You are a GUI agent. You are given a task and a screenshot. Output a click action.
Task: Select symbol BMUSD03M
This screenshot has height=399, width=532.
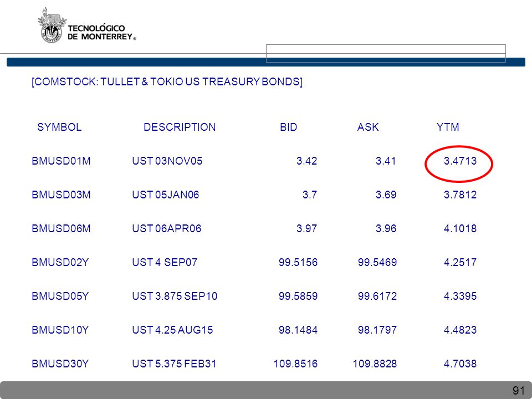coord(61,195)
